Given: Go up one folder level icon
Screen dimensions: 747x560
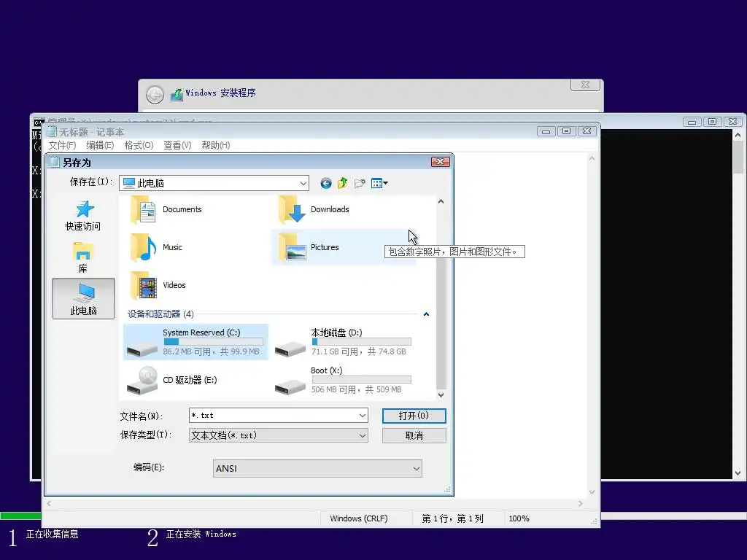Looking at the screenshot, I should pos(343,183).
